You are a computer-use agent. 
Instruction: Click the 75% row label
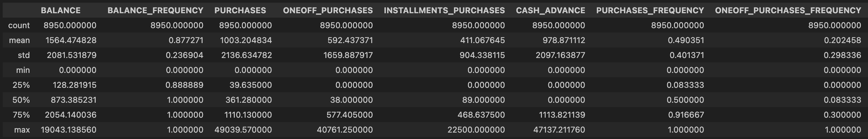coord(21,115)
